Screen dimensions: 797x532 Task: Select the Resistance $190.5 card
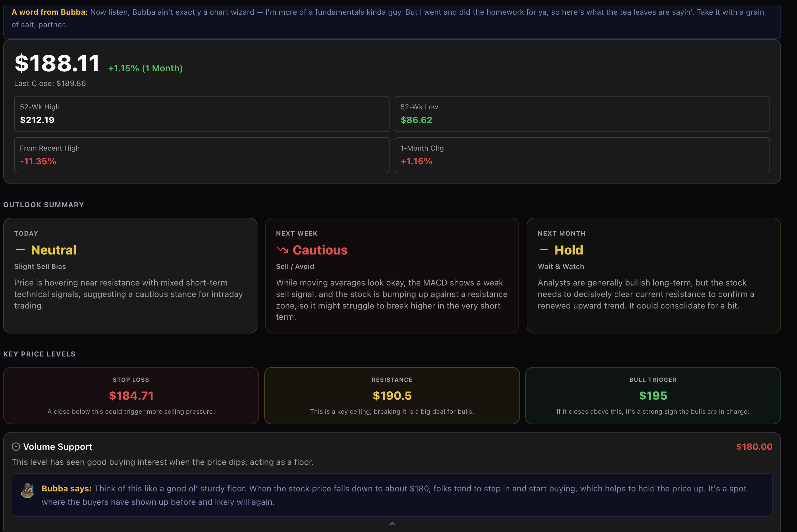tap(392, 395)
